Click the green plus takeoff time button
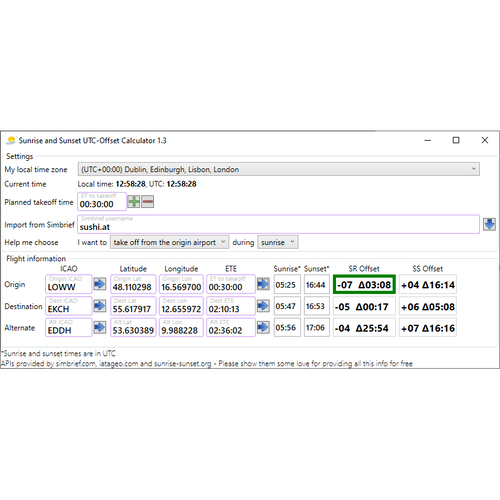 point(134,202)
